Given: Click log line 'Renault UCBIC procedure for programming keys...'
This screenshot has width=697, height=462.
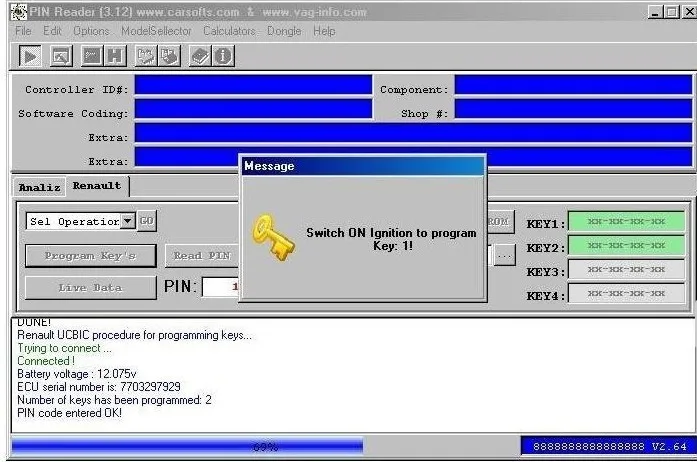Looking at the screenshot, I should pos(134,335).
